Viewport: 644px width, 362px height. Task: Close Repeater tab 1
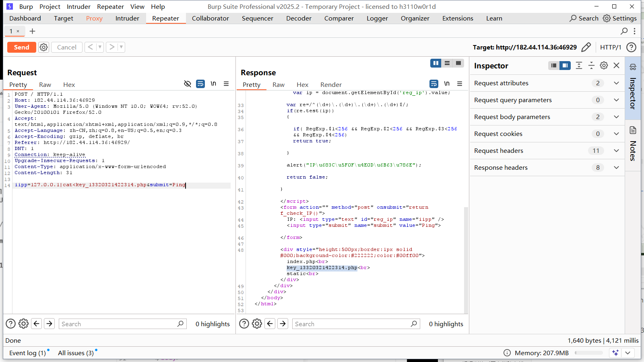pos(18,31)
